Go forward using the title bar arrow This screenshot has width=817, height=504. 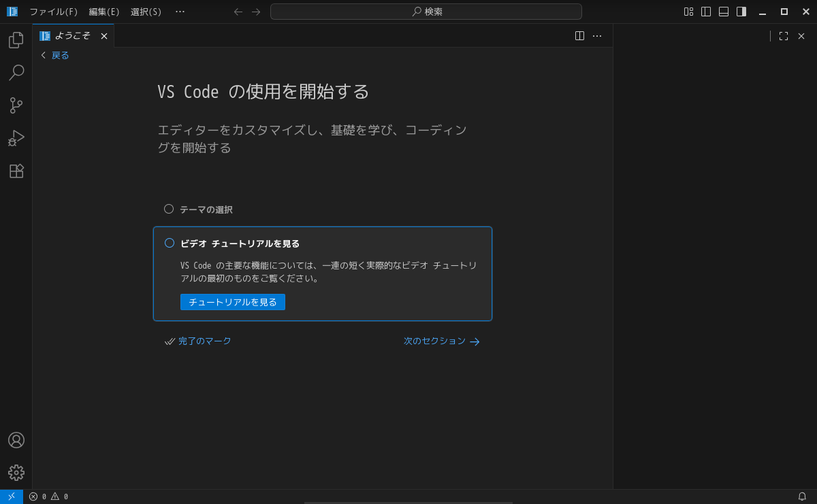click(x=256, y=12)
